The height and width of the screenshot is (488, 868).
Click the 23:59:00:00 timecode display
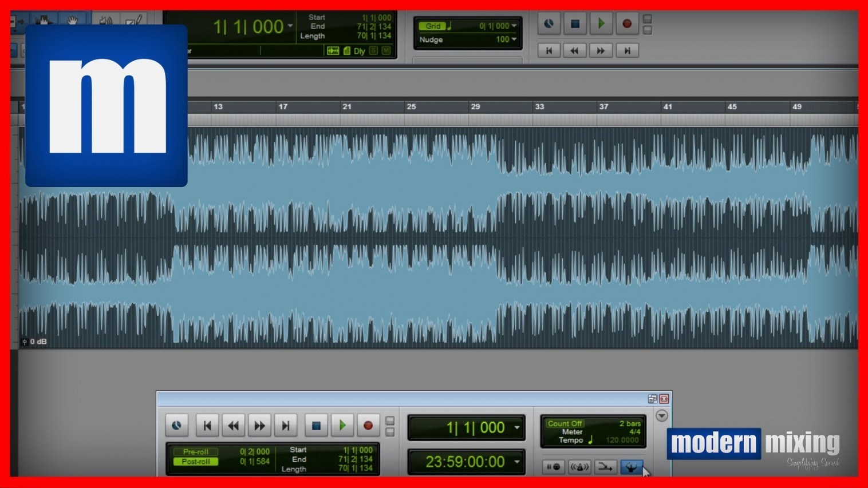click(x=465, y=462)
